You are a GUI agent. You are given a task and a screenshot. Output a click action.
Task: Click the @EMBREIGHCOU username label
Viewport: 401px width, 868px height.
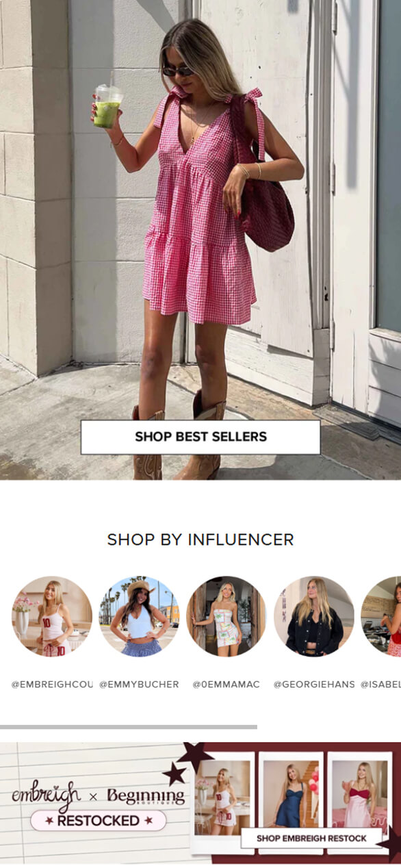pos(52,684)
